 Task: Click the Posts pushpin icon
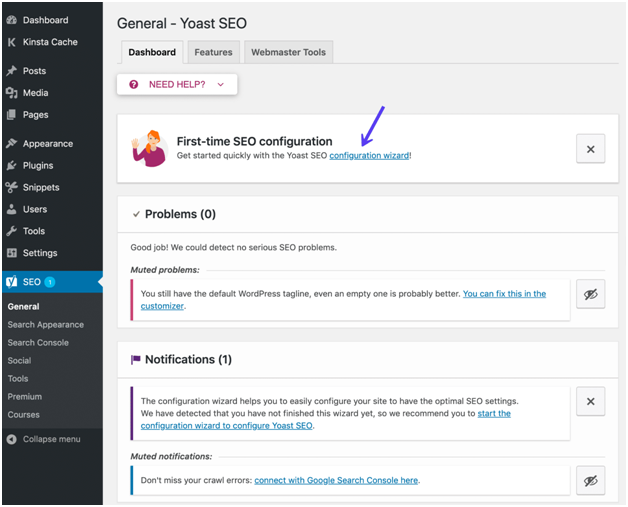(x=12, y=71)
